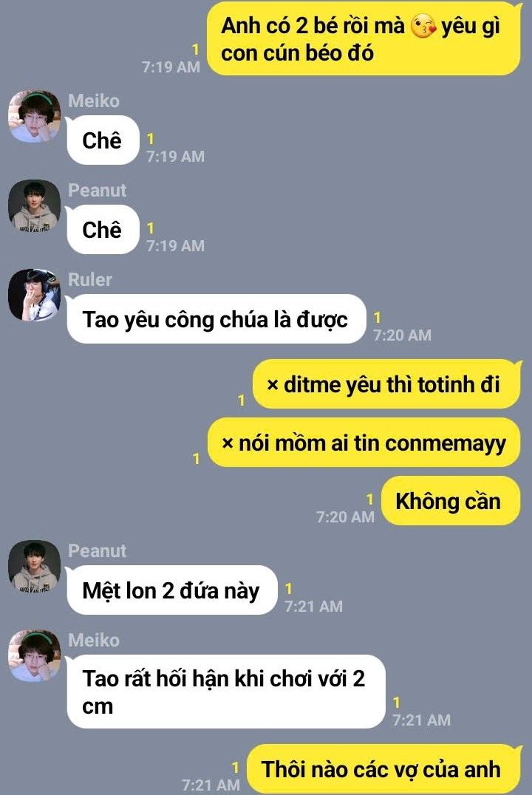Select Meiko's 'Chê' message bubble
532x795 pixels.
tap(103, 140)
